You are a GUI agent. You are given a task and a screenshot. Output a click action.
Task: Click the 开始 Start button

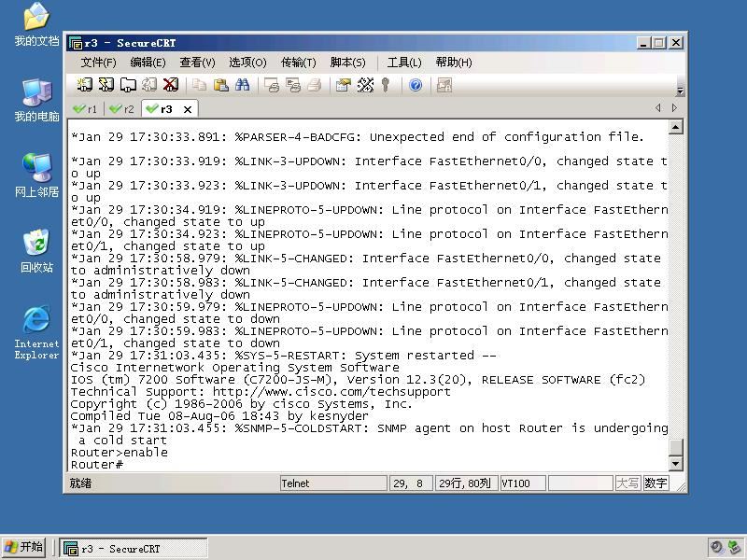[x=24, y=547]
